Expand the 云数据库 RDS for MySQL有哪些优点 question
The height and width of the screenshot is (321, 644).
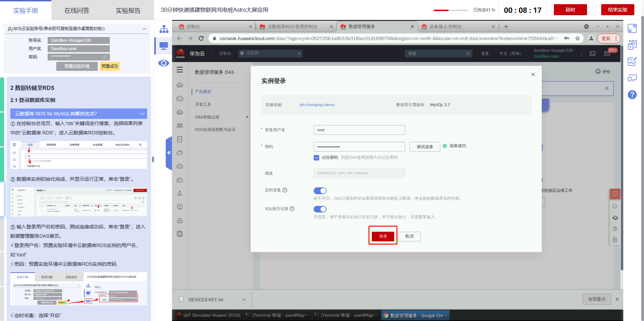(x=79, y=114)
